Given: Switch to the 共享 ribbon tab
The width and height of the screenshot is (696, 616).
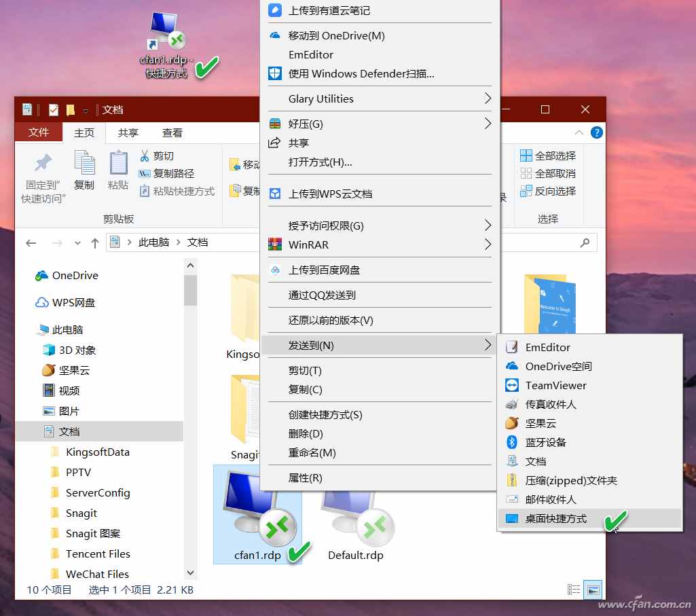Looking at the screenshot, I should click(x=128, y=133).
